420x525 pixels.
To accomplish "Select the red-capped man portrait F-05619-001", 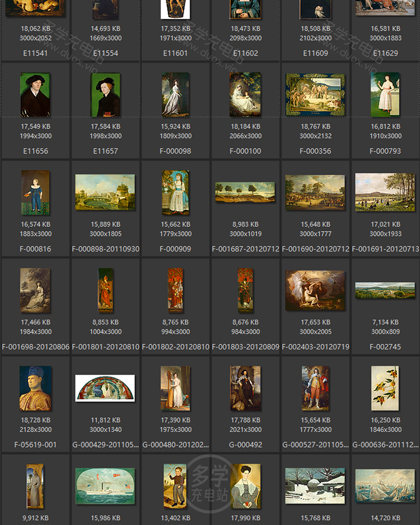I will coord(35,390).
